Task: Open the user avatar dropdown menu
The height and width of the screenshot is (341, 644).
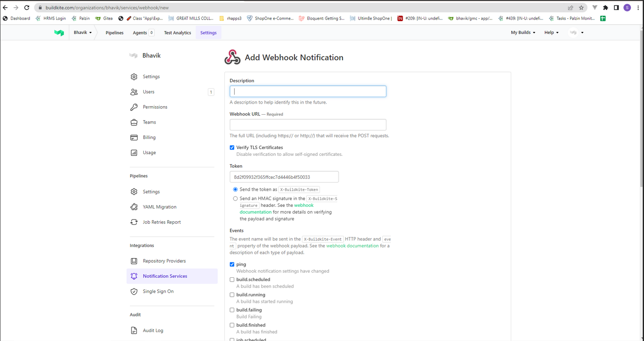Action: 577,33
